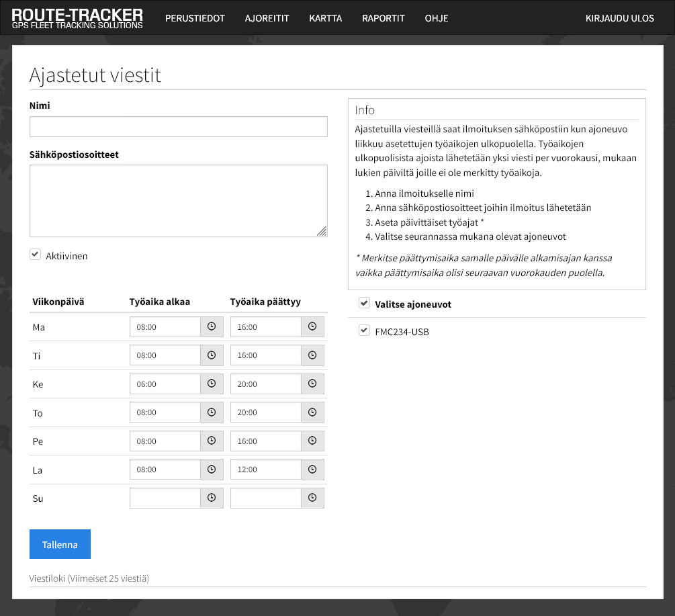Open time picker for Saturday end time
Viewport: 675px width, 616px height.
point(312,470)
